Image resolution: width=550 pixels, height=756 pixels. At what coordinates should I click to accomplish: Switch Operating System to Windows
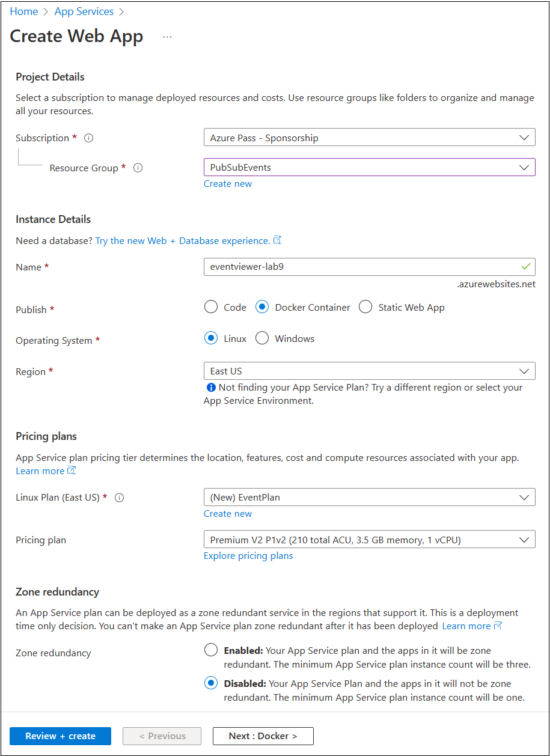coord(262,338)
